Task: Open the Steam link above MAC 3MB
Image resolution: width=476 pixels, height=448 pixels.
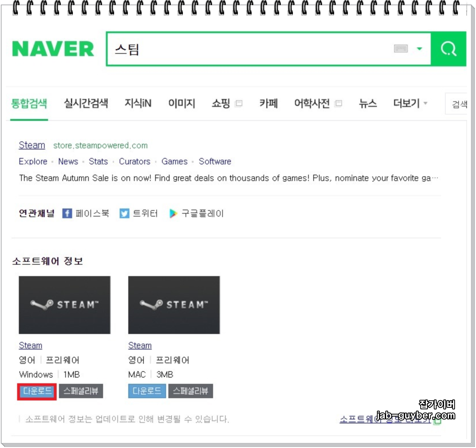Action: pyautogui.click(x=140, y=345)
